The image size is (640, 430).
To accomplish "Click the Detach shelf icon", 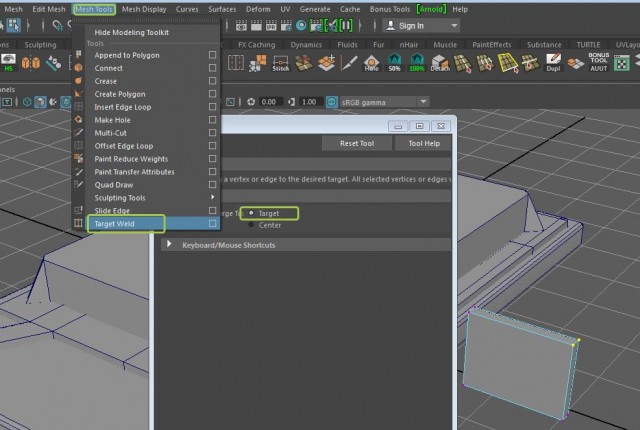I will (x=440, y=63).
